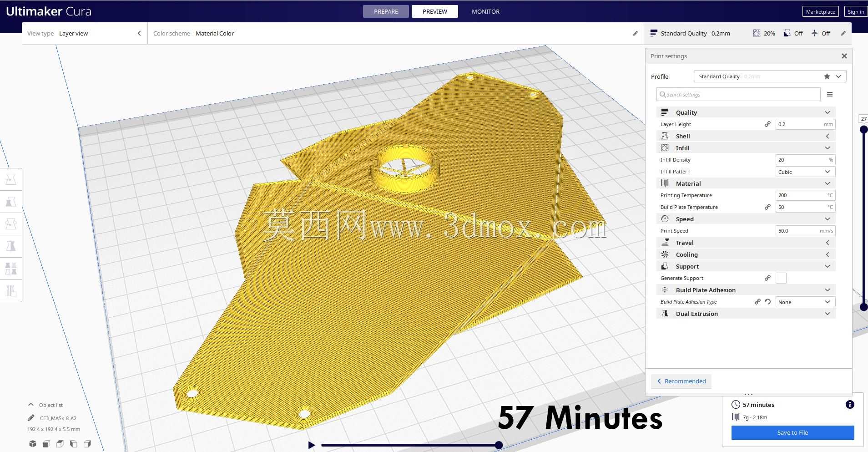Select the Mirror tool in left toolbar
868x452 pixels.
click(11, 246)
